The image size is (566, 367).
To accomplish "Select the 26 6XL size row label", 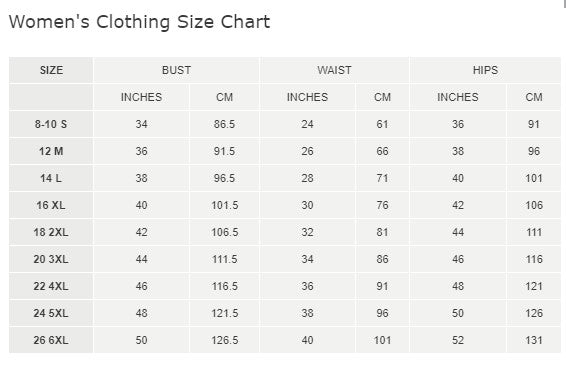I will click(51, 340).
